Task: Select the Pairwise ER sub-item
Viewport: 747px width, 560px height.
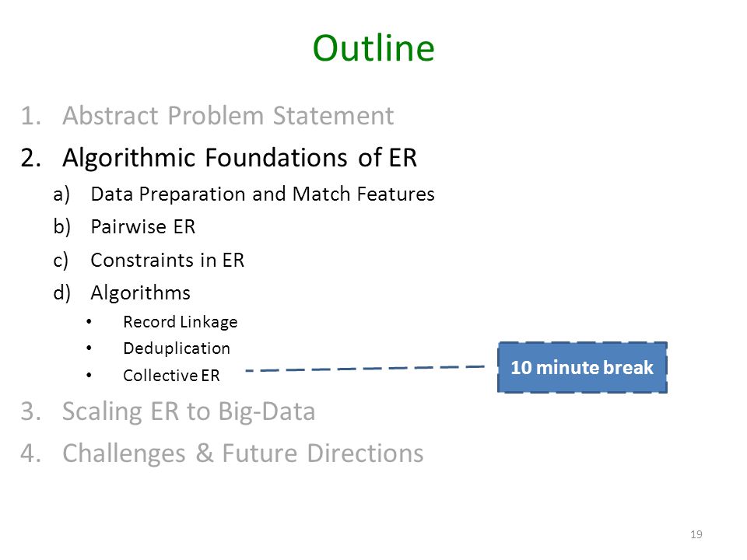Action: (x=143, y=226)
